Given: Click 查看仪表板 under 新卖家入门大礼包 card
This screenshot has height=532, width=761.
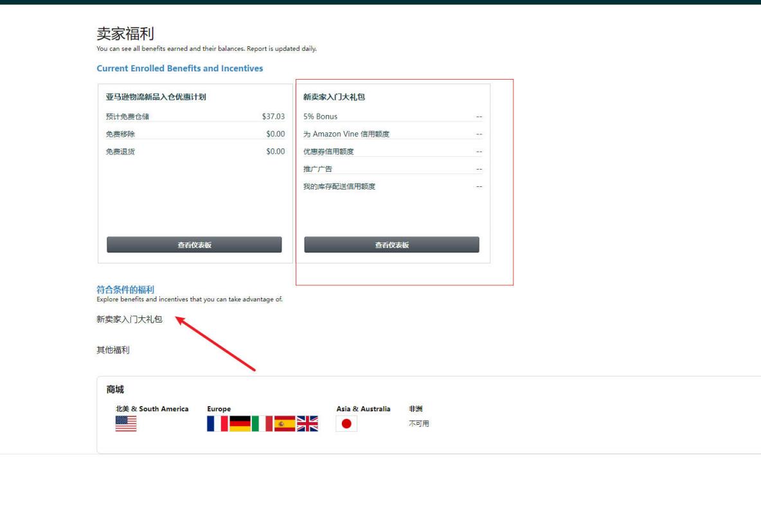Looking at the screenshot, I should [391, 245].
